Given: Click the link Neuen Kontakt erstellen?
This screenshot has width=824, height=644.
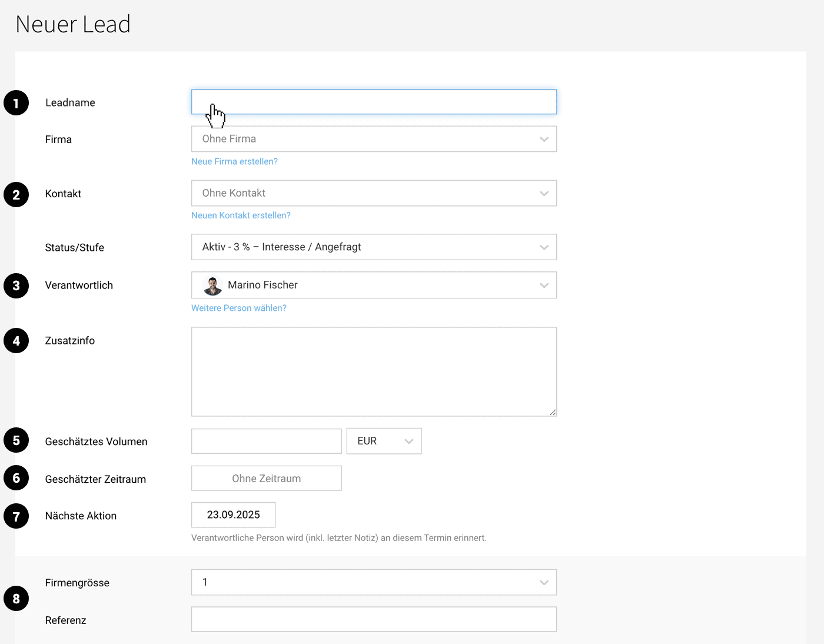Looking at the screenshot, I should [241, 215].
